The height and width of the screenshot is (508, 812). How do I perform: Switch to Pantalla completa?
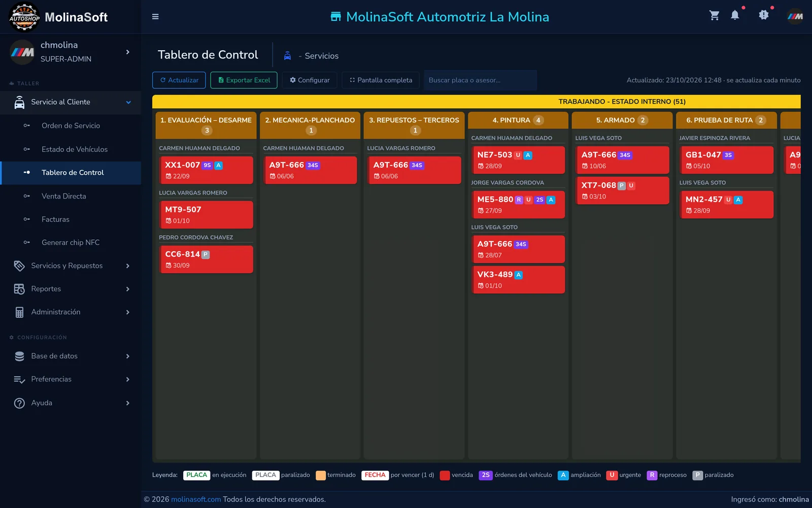[381, 80]
